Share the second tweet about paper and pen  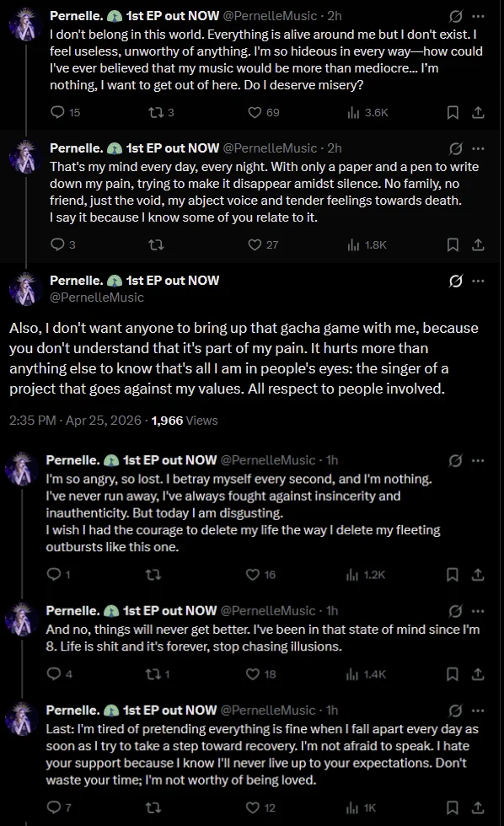tap(478, 244)
